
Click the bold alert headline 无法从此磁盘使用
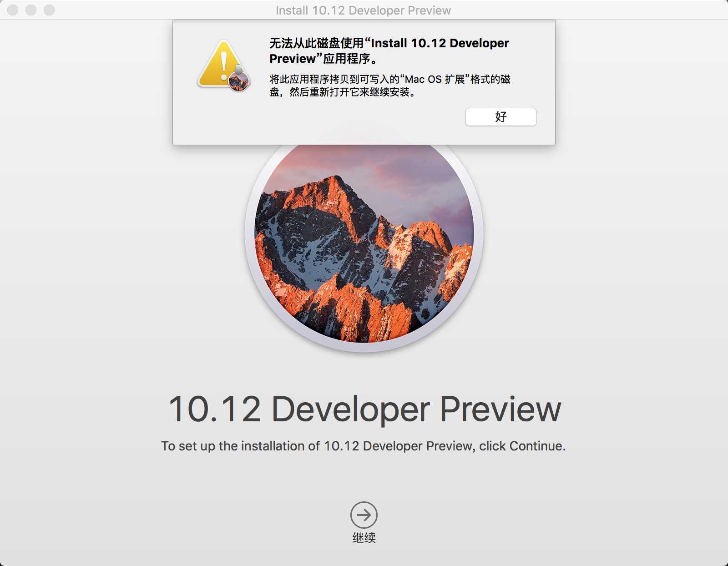click(x=389, y=51)
